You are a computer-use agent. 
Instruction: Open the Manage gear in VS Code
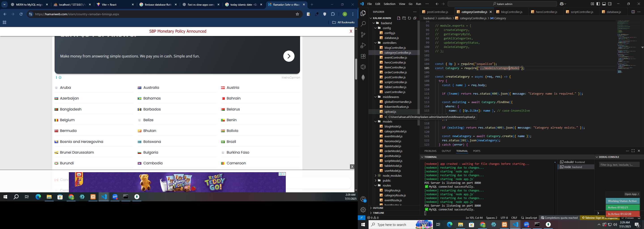[x=363, y=210]
